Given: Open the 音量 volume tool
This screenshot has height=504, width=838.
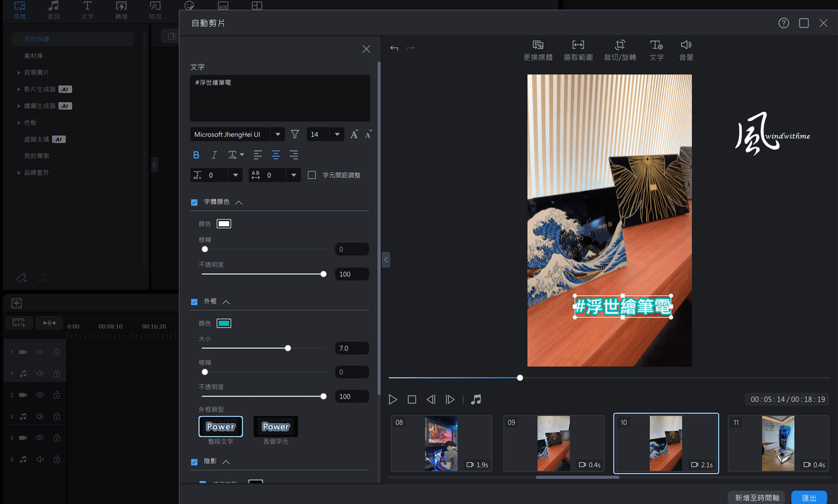Looking at the screenshot, I should coord(686,50).
